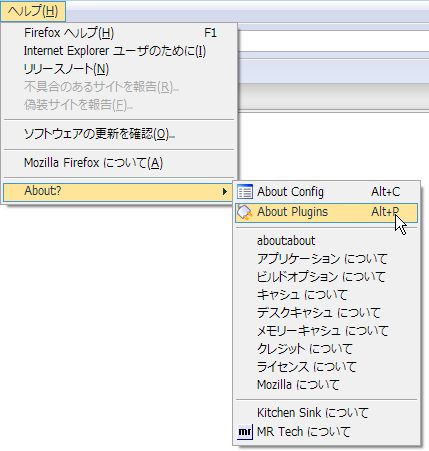Click the About Plugins puzzle icon
The image size is (429, 451).
coord(245,212)
